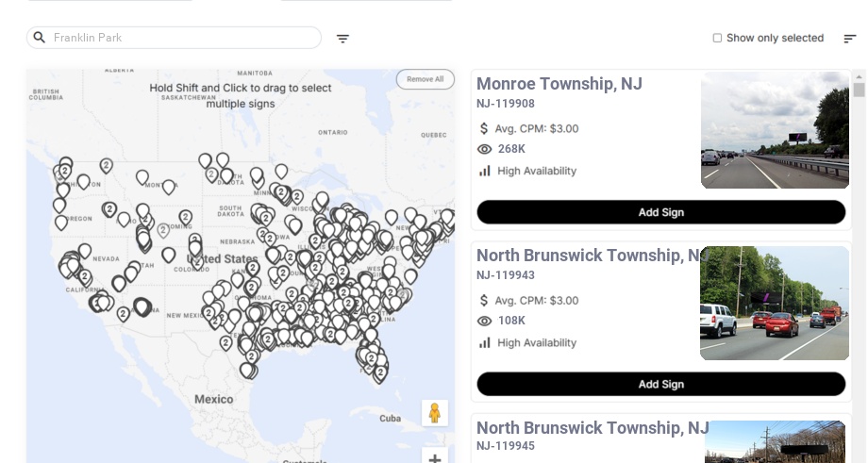Add Sign for North Brunswick NJ-119943

660,384
